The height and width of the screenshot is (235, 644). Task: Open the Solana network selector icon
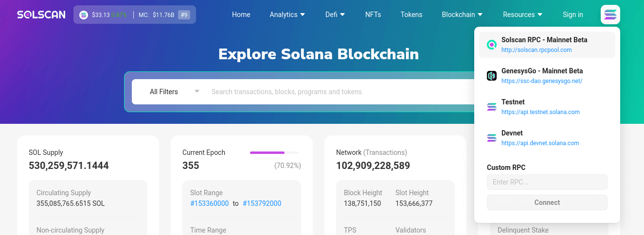click(610, 15)
